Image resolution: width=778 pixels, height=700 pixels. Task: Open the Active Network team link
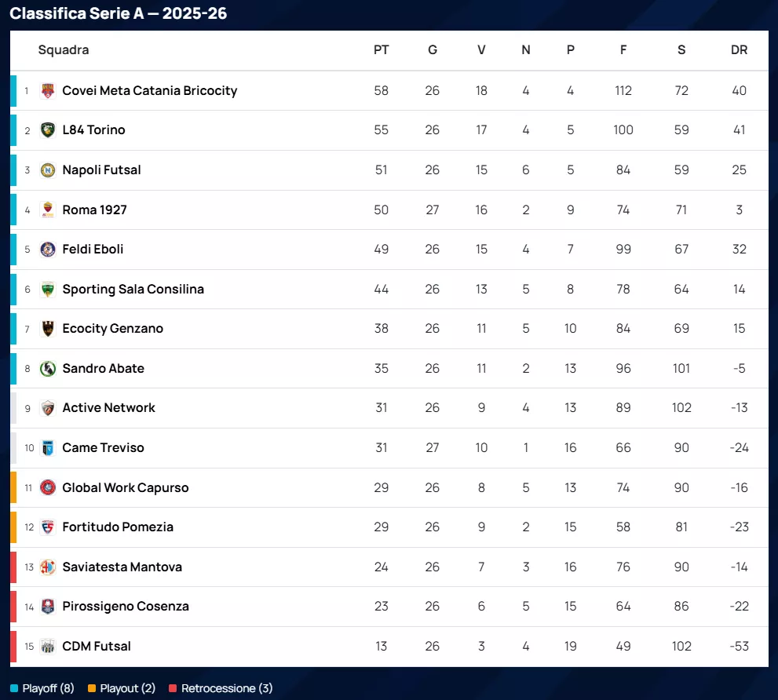108,408
